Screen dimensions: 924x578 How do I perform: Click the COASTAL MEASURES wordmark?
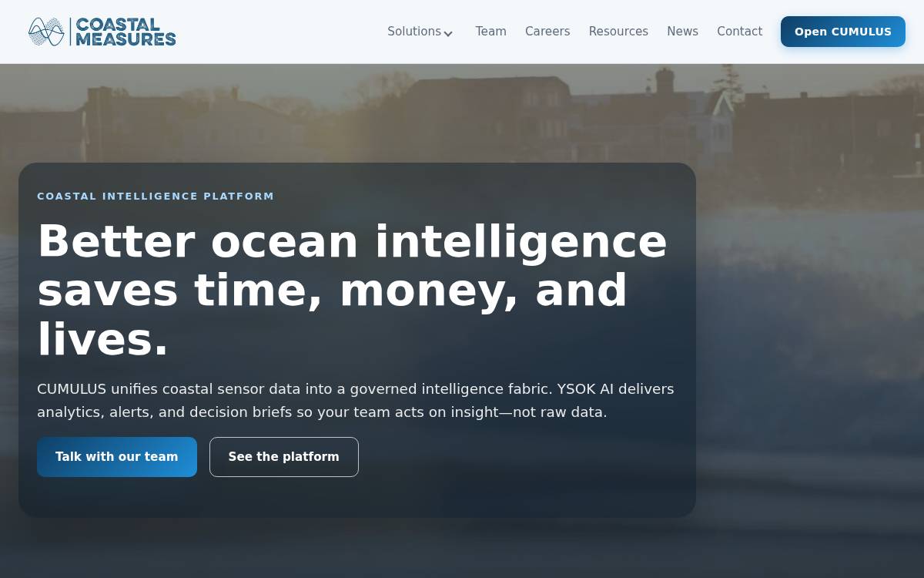click(126, 32)
